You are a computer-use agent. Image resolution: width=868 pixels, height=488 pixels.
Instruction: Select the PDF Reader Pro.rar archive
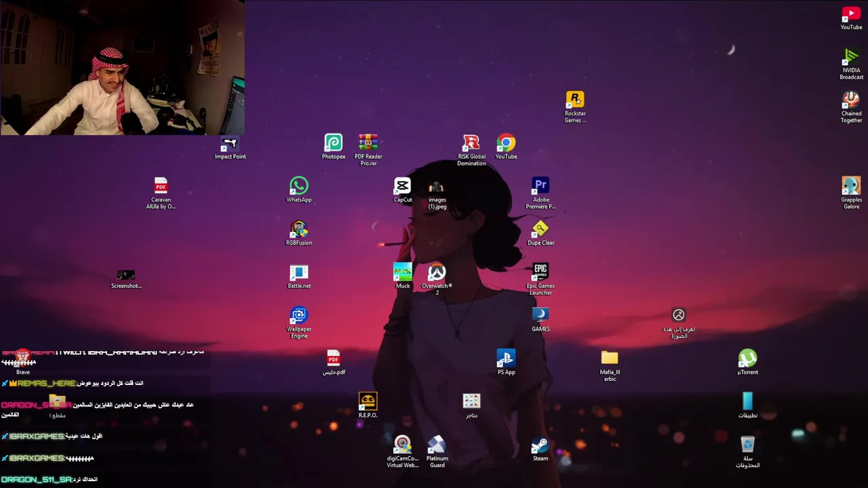[368, 150]
